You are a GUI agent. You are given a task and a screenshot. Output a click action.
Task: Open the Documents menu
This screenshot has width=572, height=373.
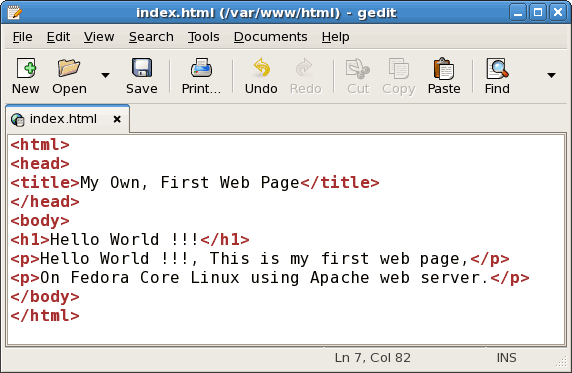pyautogui.click(x=270, y=37)
